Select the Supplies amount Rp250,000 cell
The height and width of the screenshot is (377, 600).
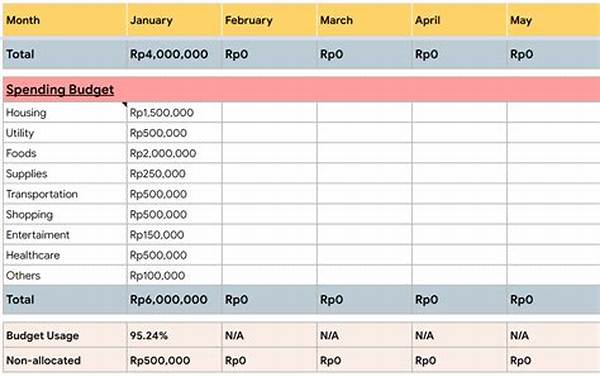pyautogui.click(x=174, y=173)
